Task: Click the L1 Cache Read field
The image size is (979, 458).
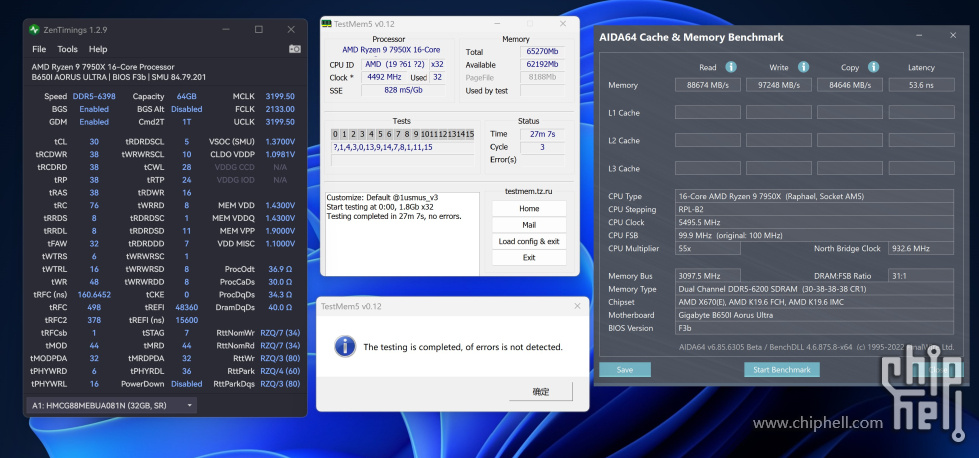Action: click(x=707, y=112)
